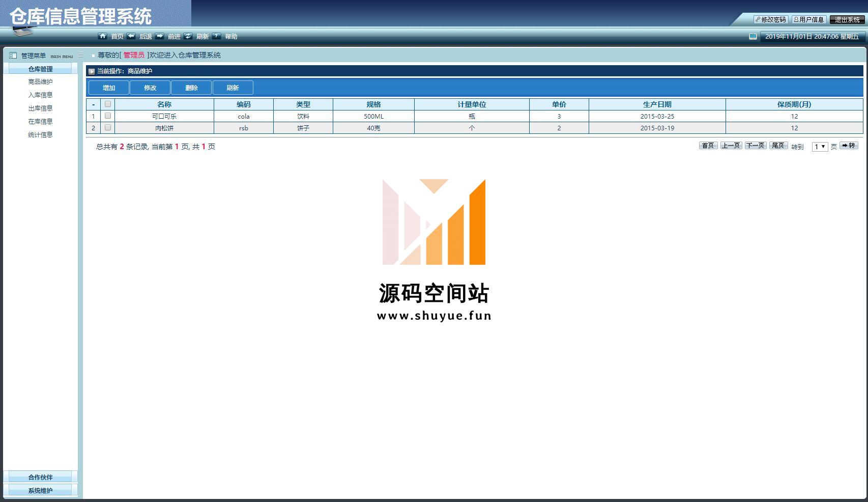The width and height of the screenshot is (868, 502).
Task: Click the home (首页) icon
Action: 103,36
